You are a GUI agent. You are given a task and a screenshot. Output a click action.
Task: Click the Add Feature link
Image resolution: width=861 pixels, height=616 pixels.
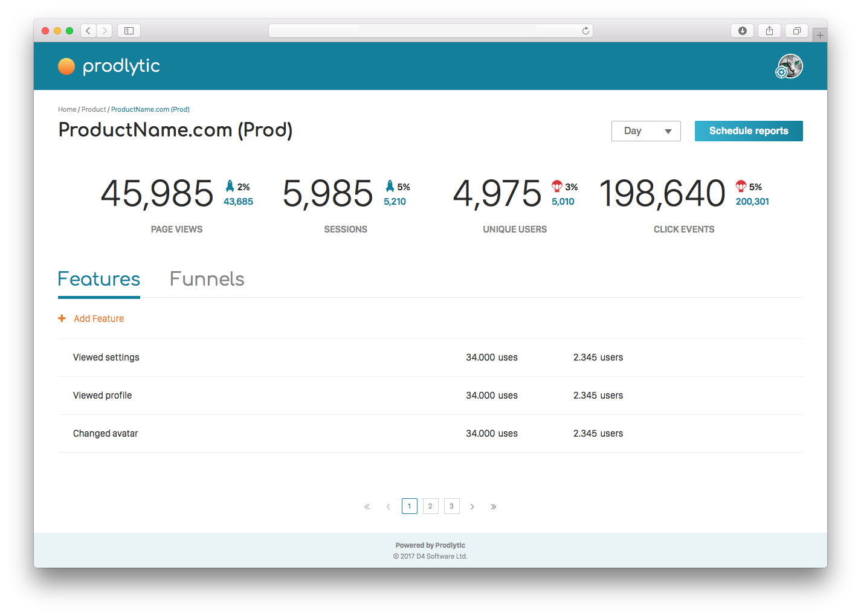tap(98, 319)
